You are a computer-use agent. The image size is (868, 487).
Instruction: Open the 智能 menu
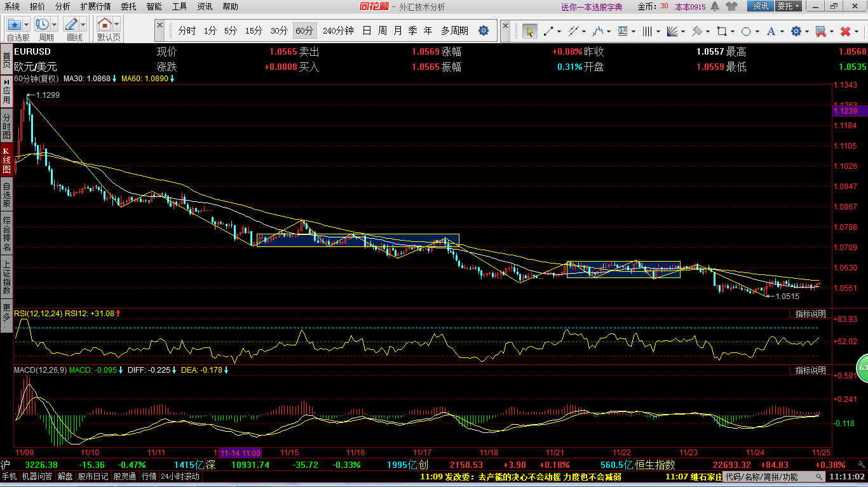pos(154,6)
